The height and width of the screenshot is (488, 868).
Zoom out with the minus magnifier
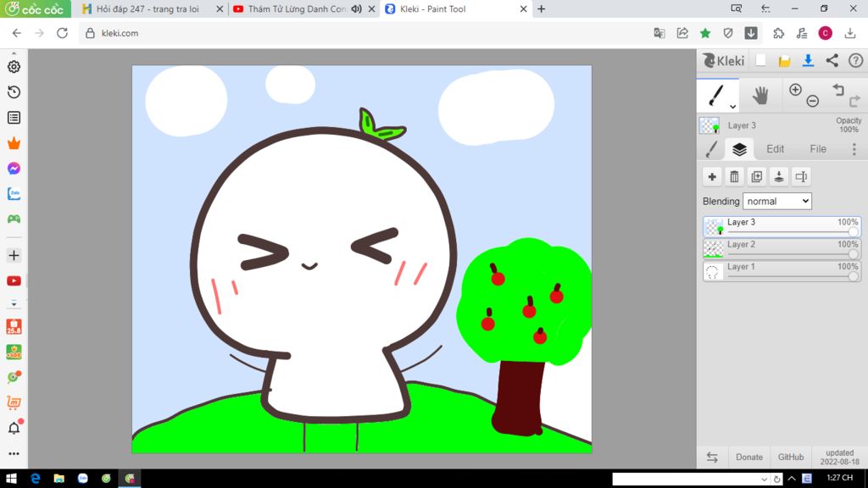click(813, 101)
